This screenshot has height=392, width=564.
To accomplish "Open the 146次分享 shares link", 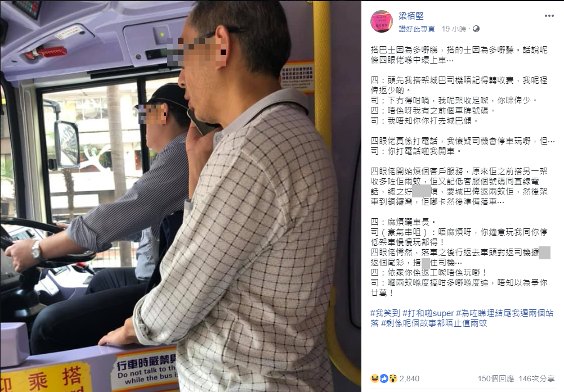I will (x=536, y=379).
